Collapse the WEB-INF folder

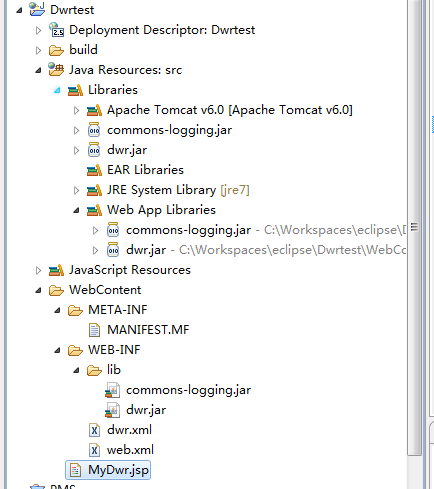[x=57, y=350]
